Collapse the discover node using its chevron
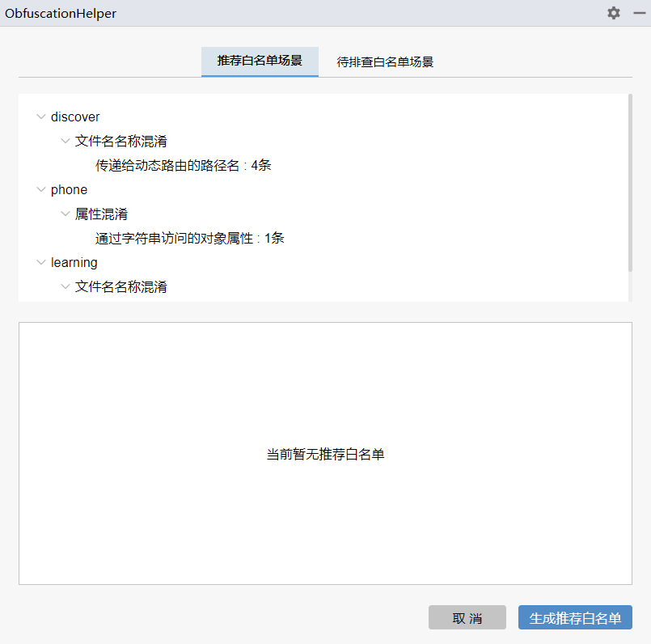The height and width of the screenshot is (644, 651). pos(41,117)
